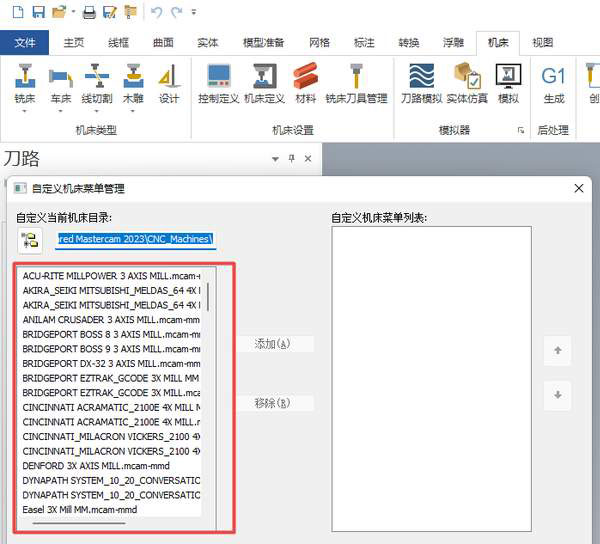Click the browse machine directory icon
600x544 pixels.
30,240
